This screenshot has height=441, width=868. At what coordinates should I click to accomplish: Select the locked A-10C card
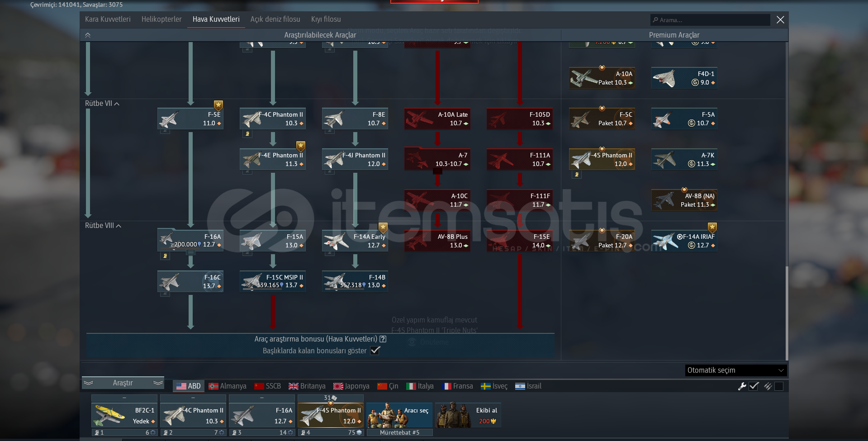tap(437, 200)
